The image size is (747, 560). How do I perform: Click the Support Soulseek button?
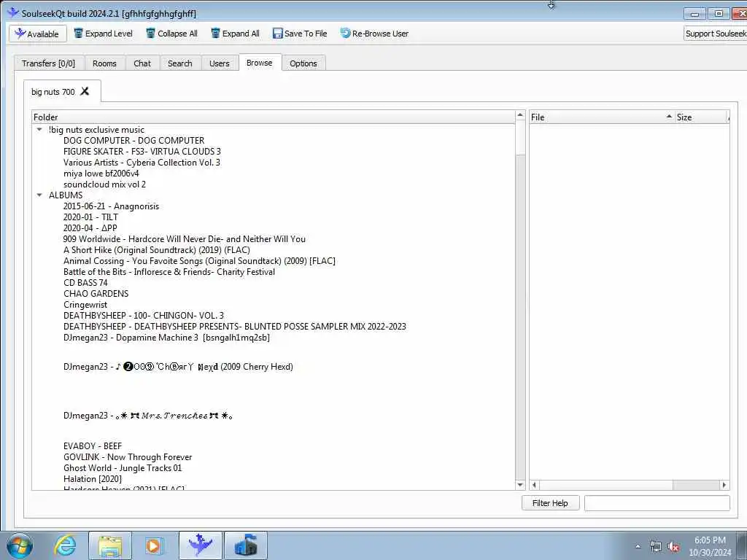click(x=715, y=34)
